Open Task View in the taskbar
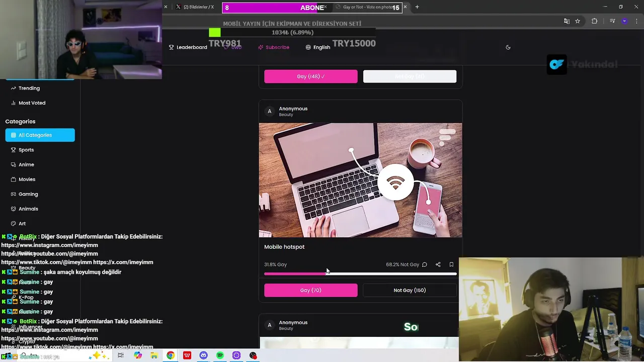Image resolution: width=644 pixels, height=362 pixels. click(x=121, y=355)
